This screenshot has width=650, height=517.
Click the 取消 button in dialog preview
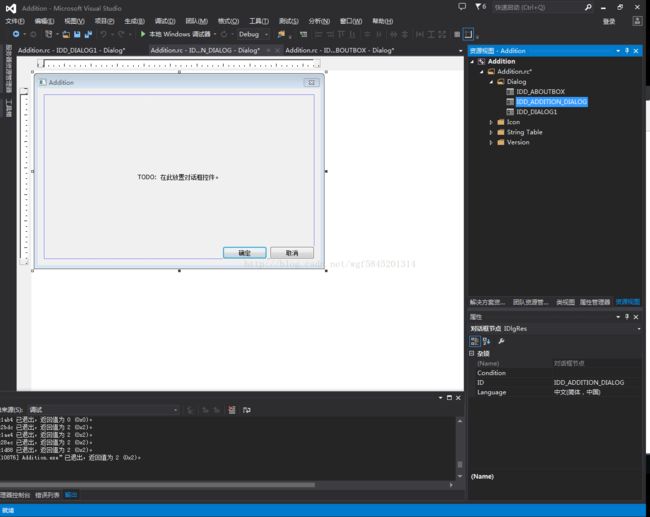coord(292,253)
